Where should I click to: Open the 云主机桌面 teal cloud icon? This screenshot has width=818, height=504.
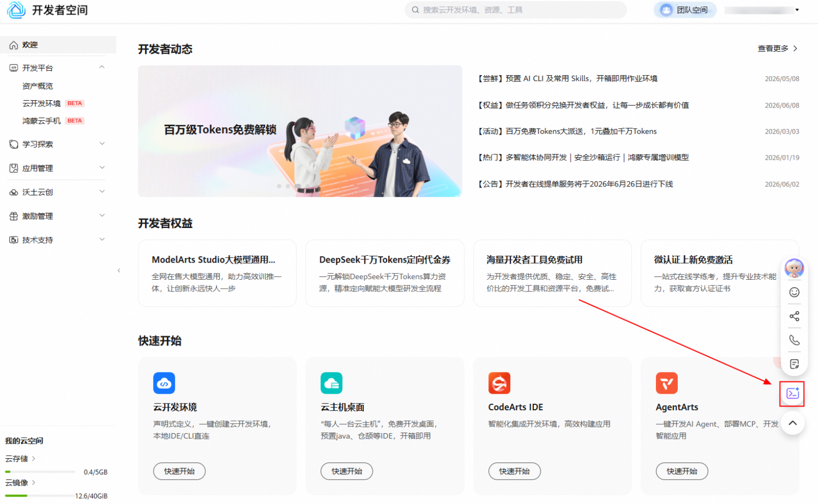pyautogui.click(x=332, y=383)
